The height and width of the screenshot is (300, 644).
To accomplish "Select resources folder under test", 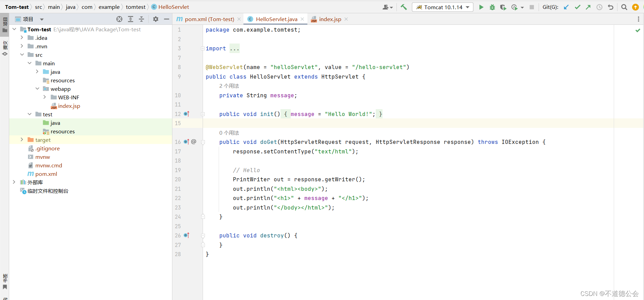I will click(x=63, y=131).
